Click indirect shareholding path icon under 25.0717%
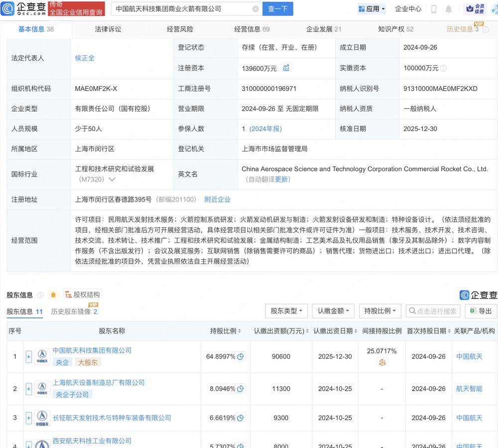This screenshot has height=448, width=498. point(382,362)
